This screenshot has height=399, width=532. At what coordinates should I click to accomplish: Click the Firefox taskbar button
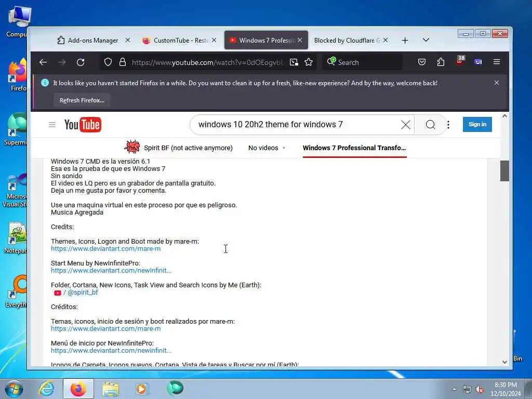tap(78, 389)
